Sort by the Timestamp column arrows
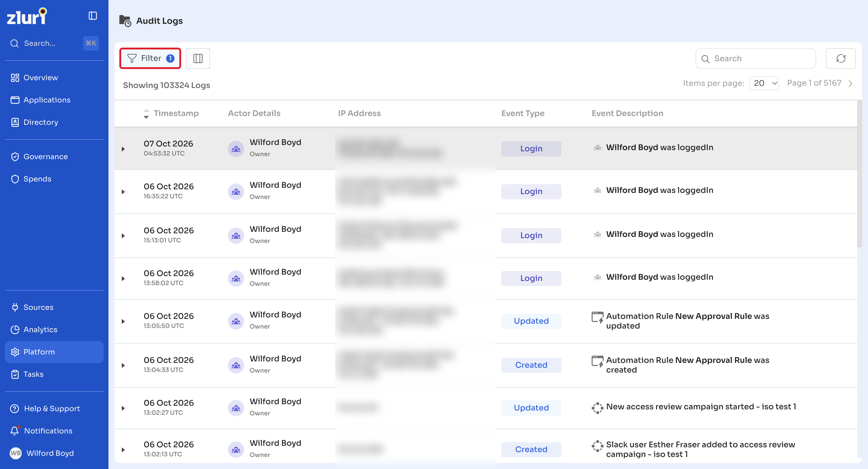 coord(146,114)
